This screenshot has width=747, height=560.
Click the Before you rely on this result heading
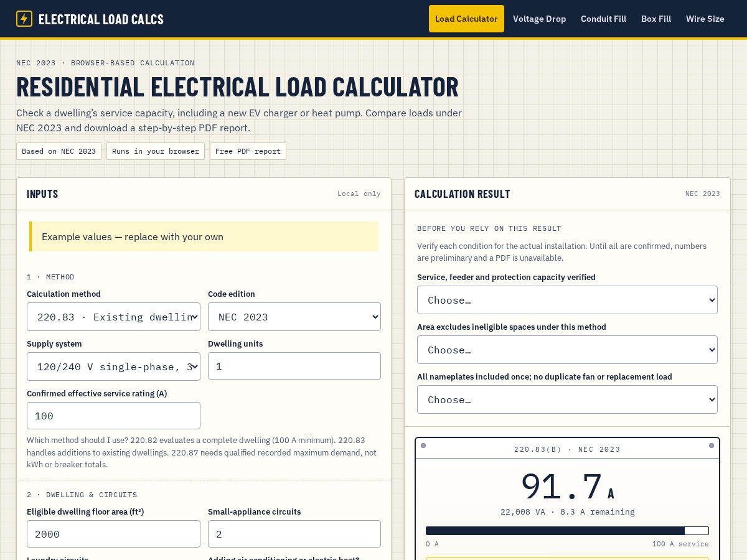pyautogui.click(x=489, y=228)
